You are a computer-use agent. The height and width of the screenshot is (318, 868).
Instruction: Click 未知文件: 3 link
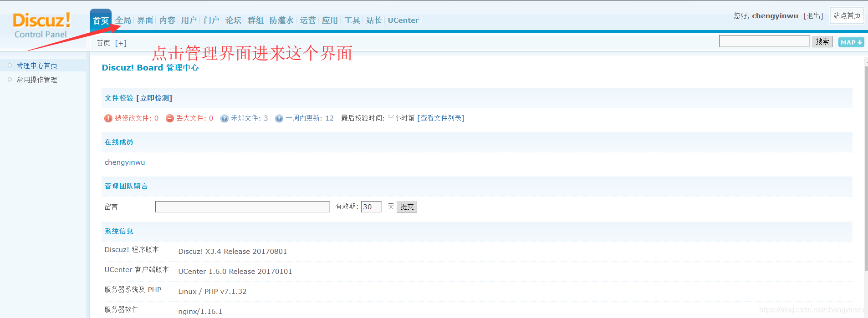pyautogui.click(x=249, y=118)
